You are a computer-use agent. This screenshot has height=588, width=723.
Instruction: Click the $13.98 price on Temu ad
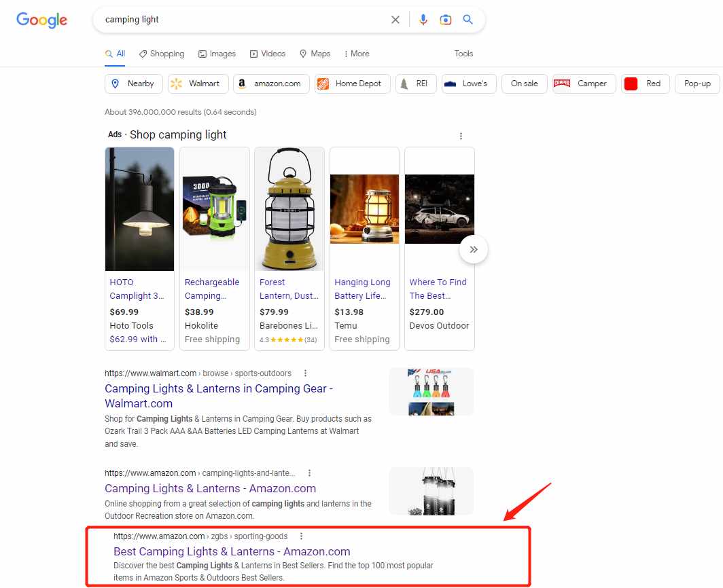[349, 312]
